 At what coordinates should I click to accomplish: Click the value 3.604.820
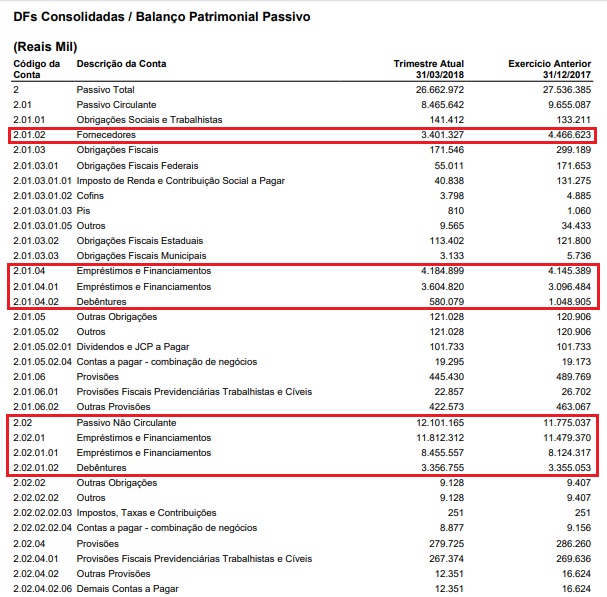(442, 287)
